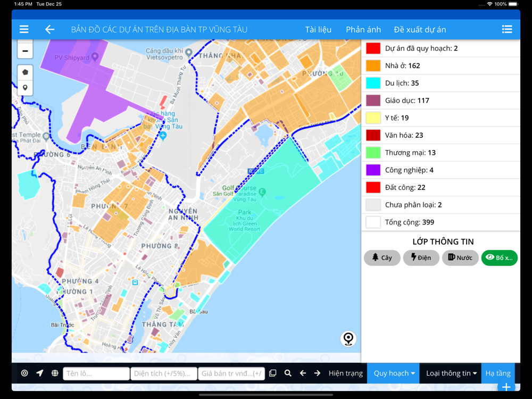The width and height of the screenshot is (532, 399).
Task: Toggle the Điện electricity layer
Action: 421,257
